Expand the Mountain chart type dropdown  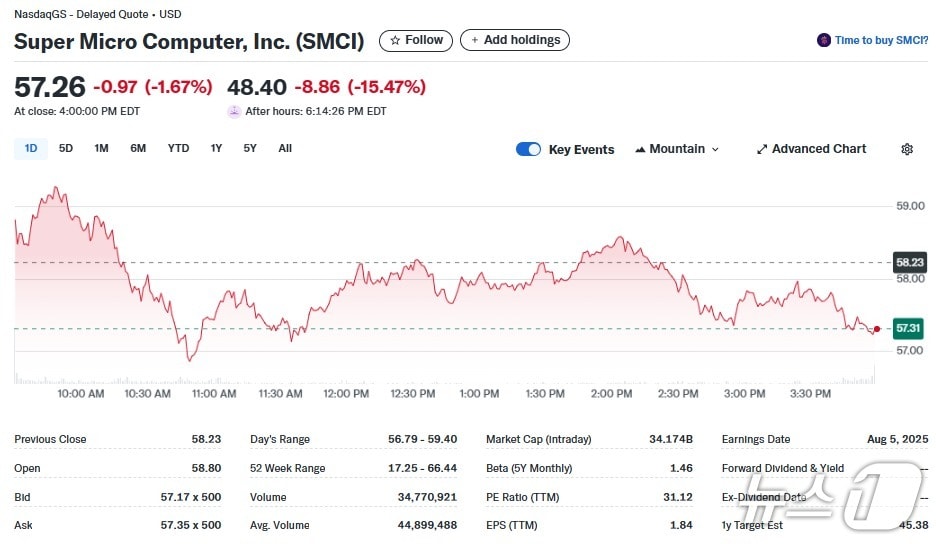(x=715, y=149)
